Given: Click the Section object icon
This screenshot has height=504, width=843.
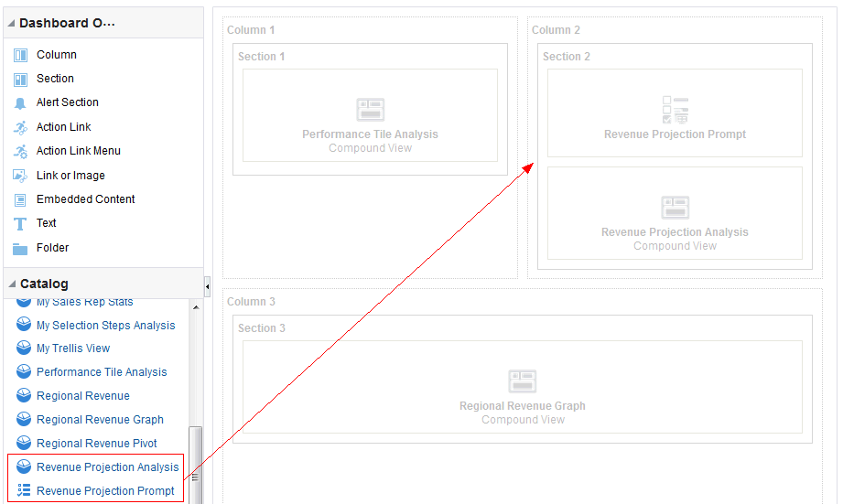Looking at the screenshot, I should tap(20, 80).
